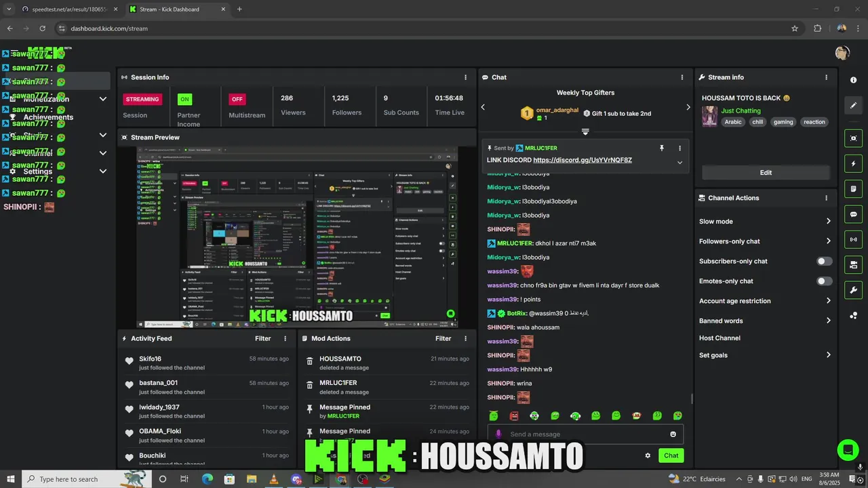Open Filter in Mod Actions panel
This screenshot has width=868, height=488.
(443, 338)
